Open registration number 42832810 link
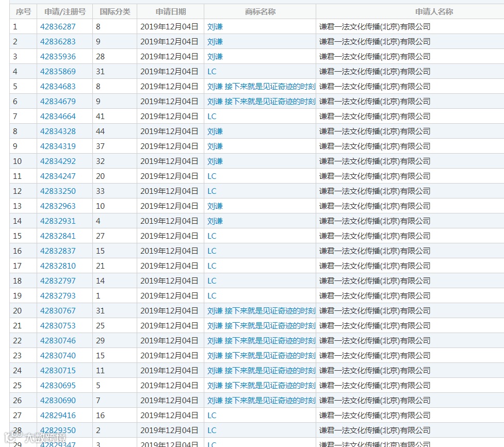 (x=58, y=266)
